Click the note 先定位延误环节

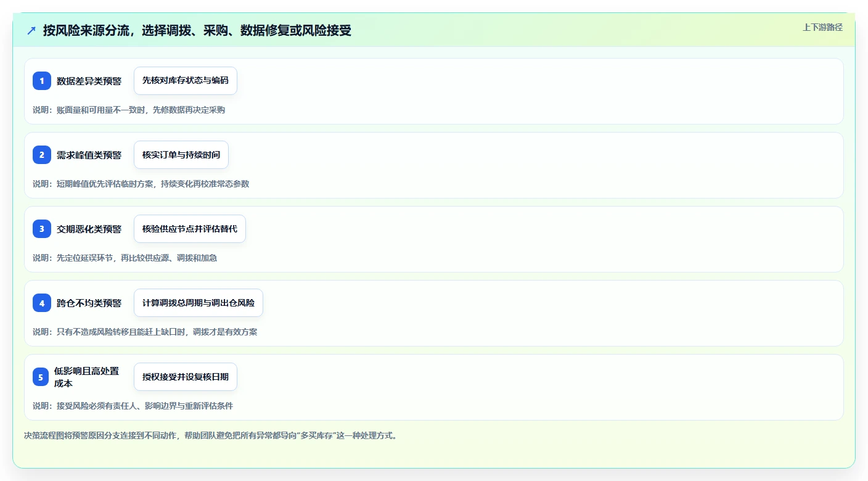pos(125,258)
